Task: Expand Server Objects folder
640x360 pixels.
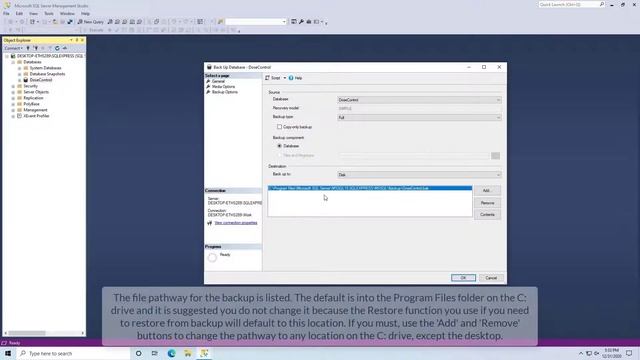Action: click(x=13, y=92)
